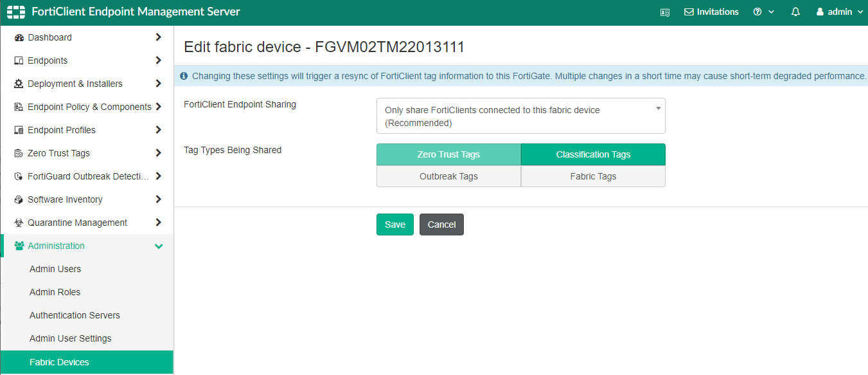Disable Classification Tags sharing
This screenshot has height=375, width=868.
[592, 154]
